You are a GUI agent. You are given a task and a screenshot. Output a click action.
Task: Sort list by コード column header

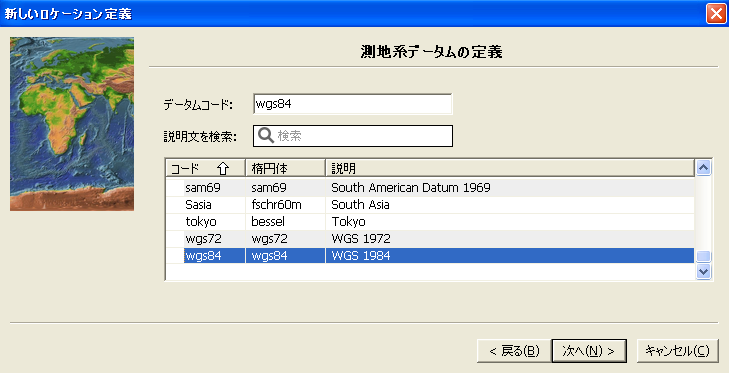point(205,168)
